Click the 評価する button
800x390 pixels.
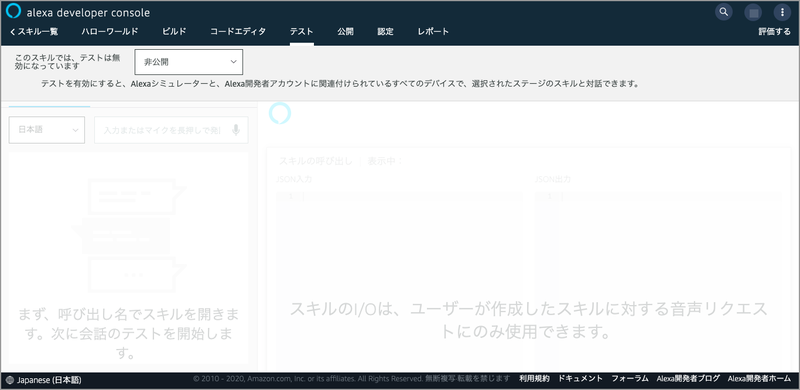774,32
